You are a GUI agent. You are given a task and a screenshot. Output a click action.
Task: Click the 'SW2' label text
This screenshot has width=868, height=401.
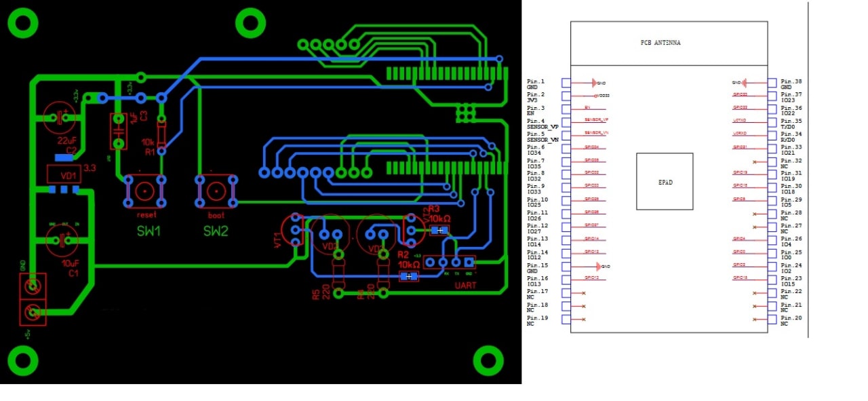point(216,231)
